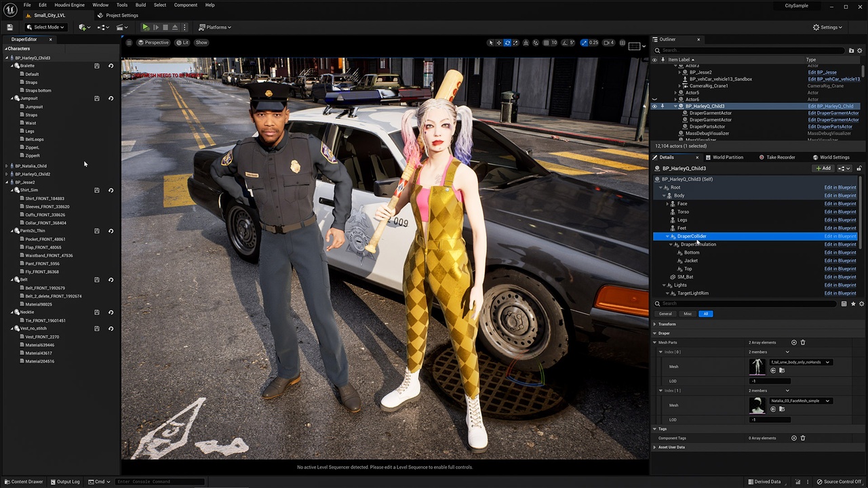Open the Component menu
The width and height of the screenshot is (868, 488).
pyautogui.click(x=186, y=5)
